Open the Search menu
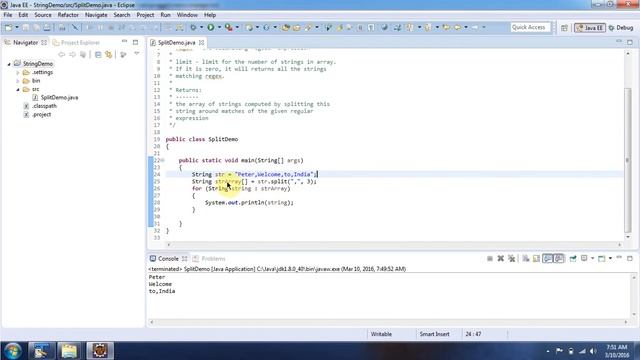Screen dimensions: 640x360 (122, 15)
